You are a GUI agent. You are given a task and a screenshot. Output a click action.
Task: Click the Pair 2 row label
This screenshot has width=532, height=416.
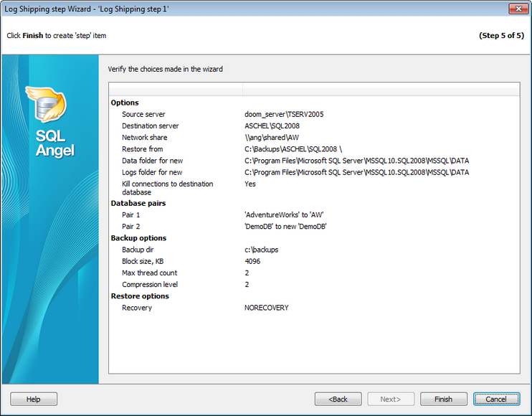click(131, 227)
